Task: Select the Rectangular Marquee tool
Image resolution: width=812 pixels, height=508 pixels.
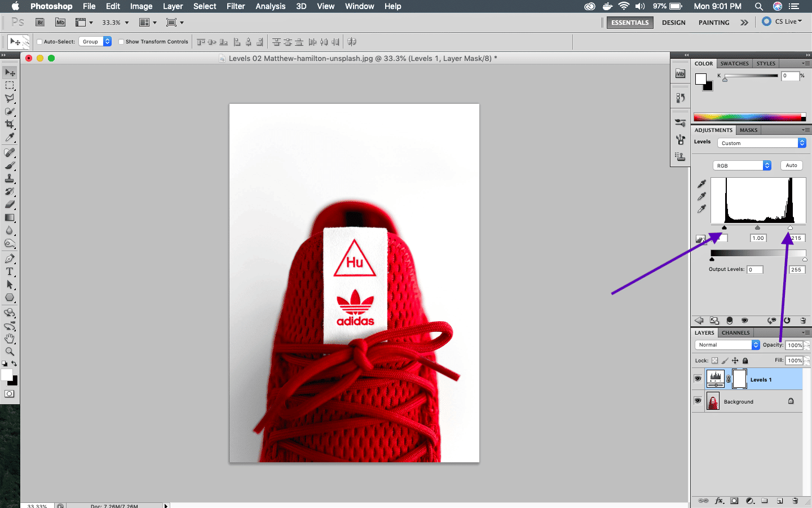Action: (10, 85)
